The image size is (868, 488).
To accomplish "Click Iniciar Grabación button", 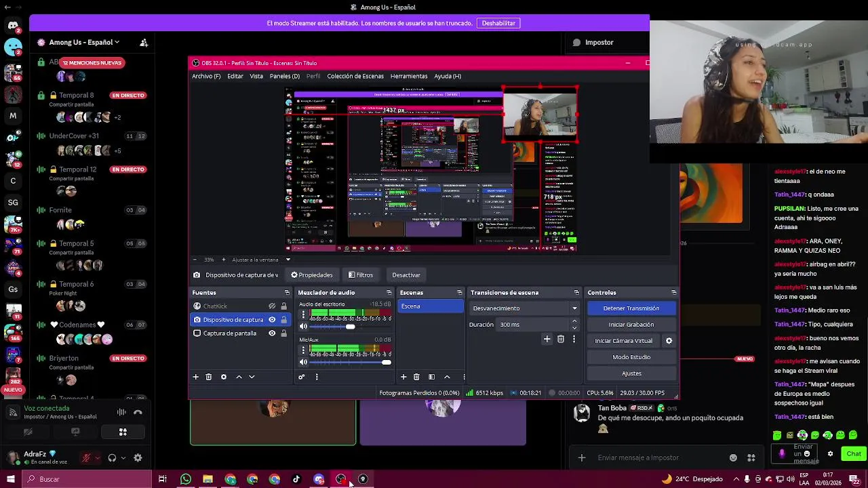I will (x=631, y=325).
